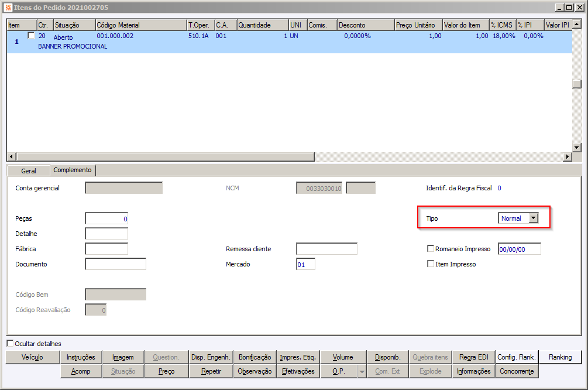Image resolution: width=588 pixels, height=390 pixels.
Task: Click the 18,00% ICMS cell
Action: (504, 36)
